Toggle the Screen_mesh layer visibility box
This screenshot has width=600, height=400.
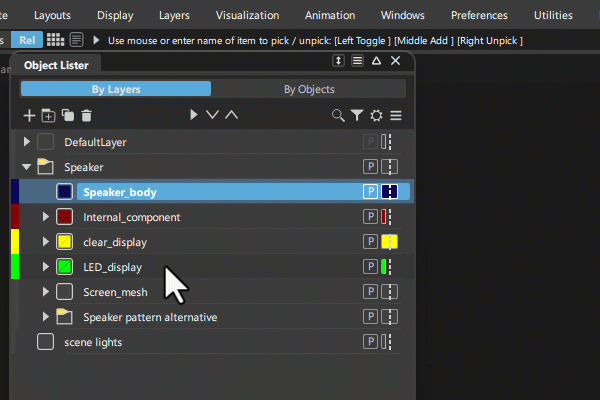[64, 292]
